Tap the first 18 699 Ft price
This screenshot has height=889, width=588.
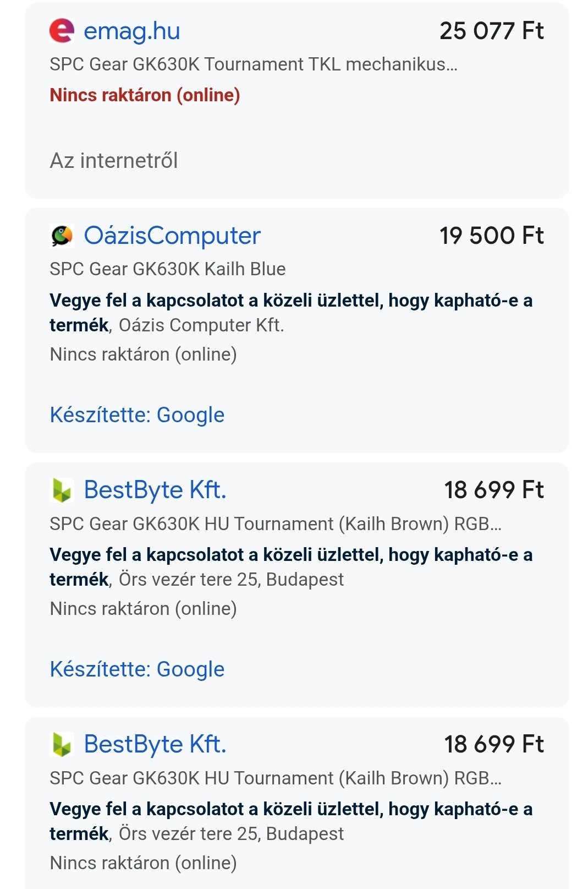(x=493, y=490)
